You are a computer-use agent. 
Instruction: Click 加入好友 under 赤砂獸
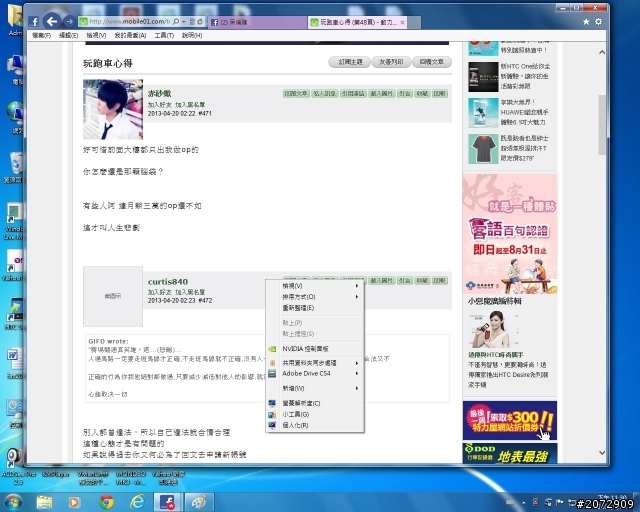[159, 105]
